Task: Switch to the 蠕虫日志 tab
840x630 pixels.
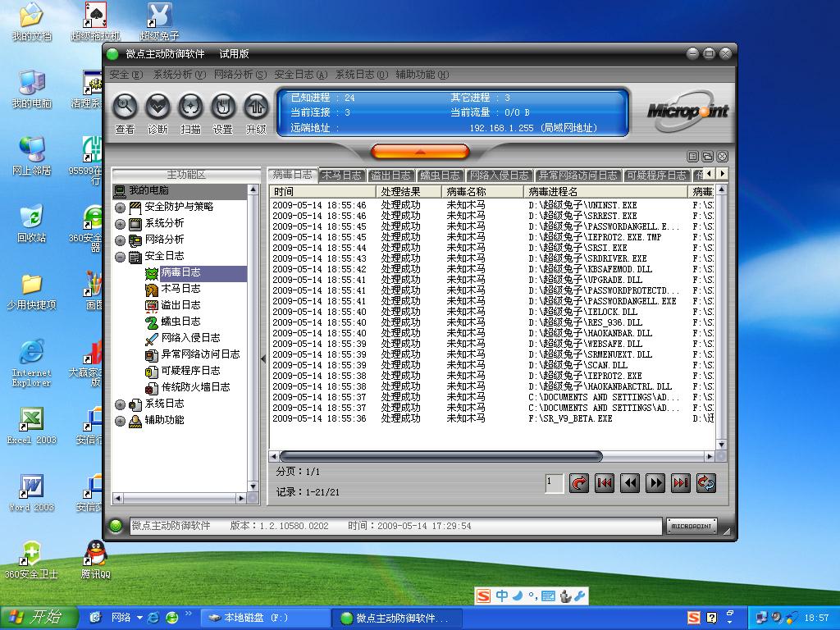Action: [x=440, y=176]
